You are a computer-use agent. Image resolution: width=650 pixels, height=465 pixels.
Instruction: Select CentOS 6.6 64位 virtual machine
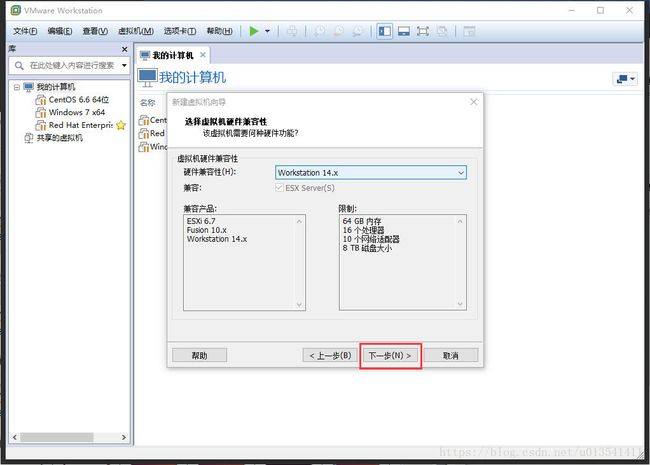(78, 100)
